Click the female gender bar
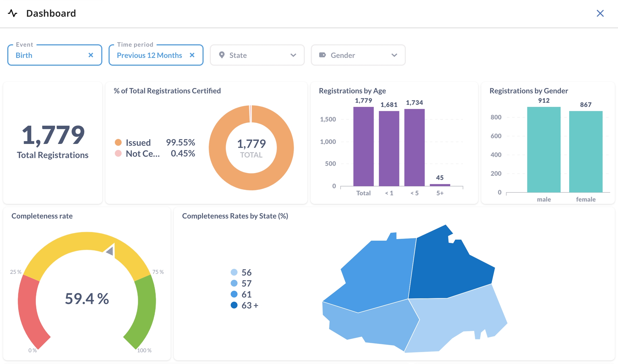Viewport: 618px width, 364px height. pyautogui.click(x=586, y=151)
